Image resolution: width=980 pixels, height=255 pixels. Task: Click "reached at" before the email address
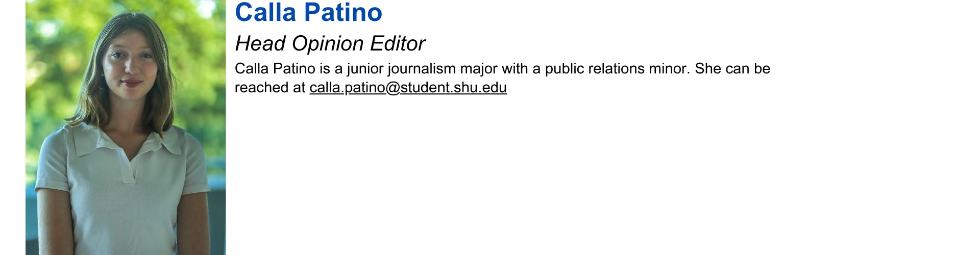click(x=269, y=88)
